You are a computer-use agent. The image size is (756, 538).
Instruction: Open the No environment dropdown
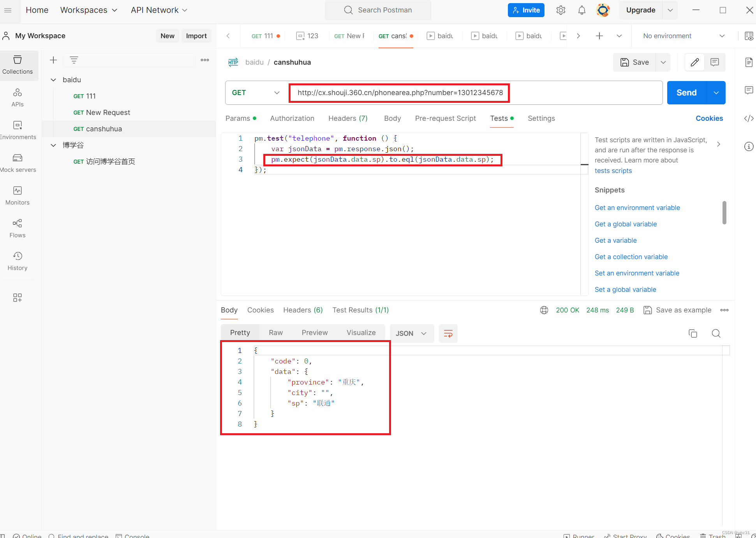(684, 36)
